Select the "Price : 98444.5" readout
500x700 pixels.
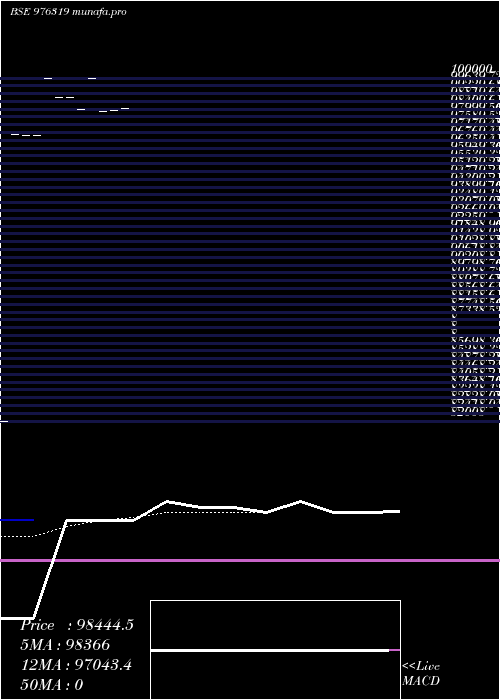[x=77, y=625]
